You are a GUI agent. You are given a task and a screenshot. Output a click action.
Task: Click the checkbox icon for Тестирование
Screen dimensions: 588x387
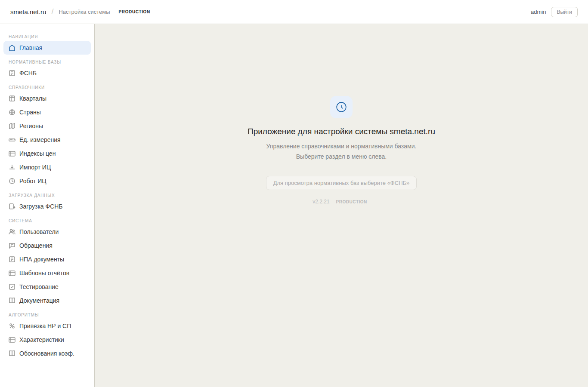pos(12,287)
